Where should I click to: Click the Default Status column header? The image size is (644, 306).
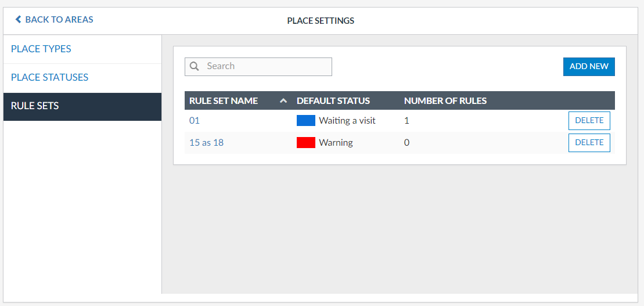pos(333,101)
